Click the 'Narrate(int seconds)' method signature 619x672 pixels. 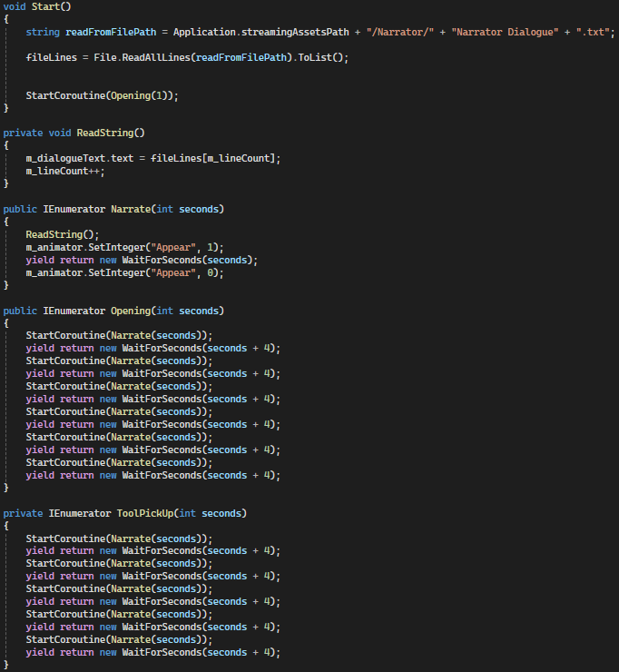pos(167,209)
